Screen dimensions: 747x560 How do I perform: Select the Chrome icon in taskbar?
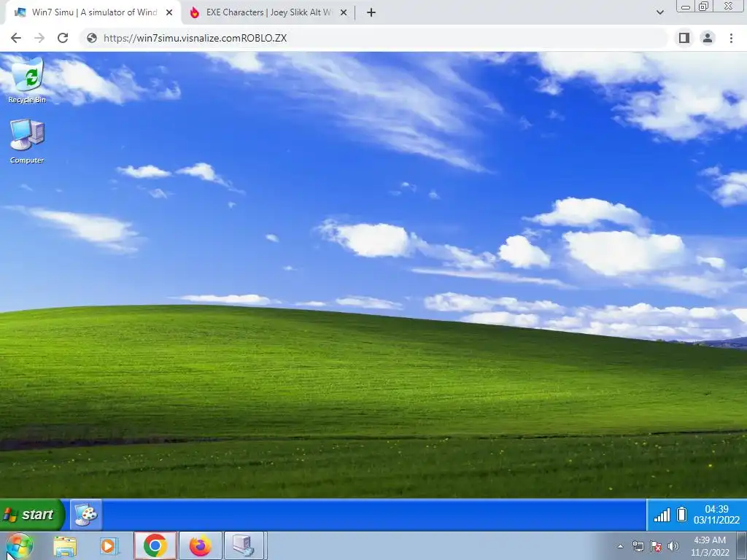click(x=155, y=545)
